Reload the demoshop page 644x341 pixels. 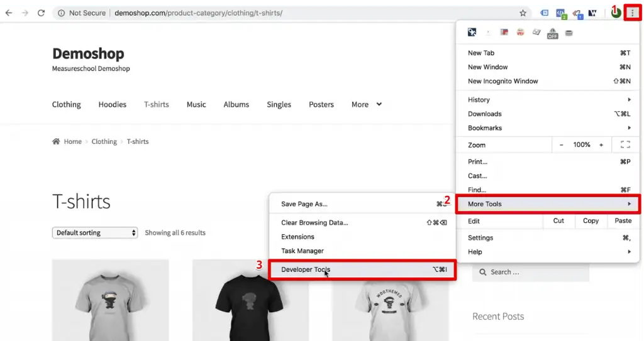coord(41,13)
